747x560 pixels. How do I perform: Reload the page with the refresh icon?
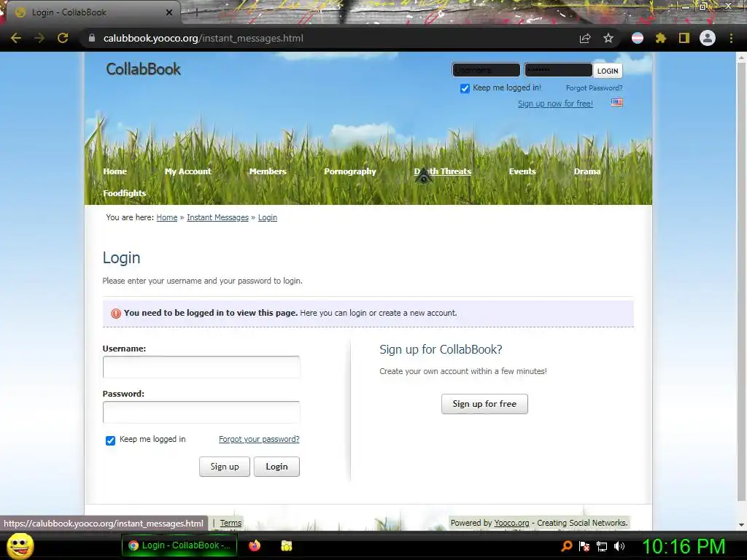63,38
